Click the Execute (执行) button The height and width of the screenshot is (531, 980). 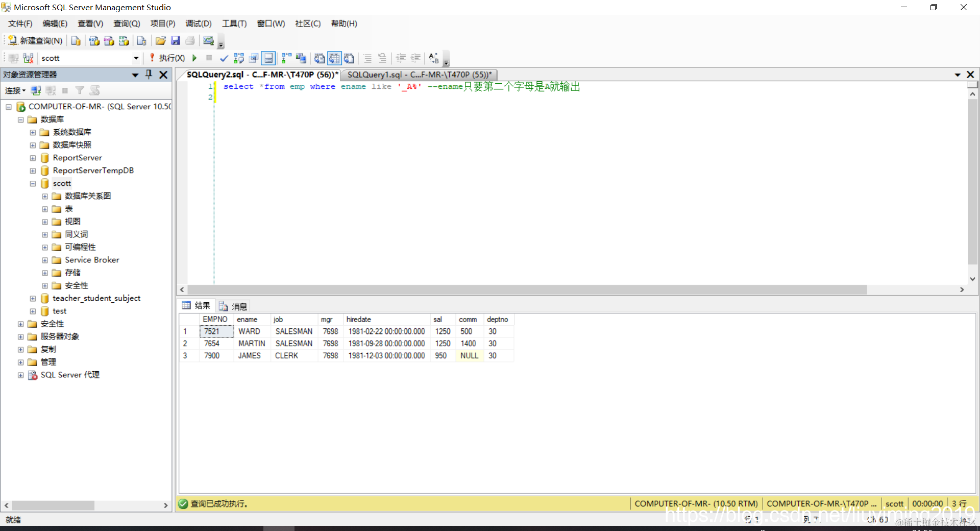pyautogui.click(x=167, y=58)
